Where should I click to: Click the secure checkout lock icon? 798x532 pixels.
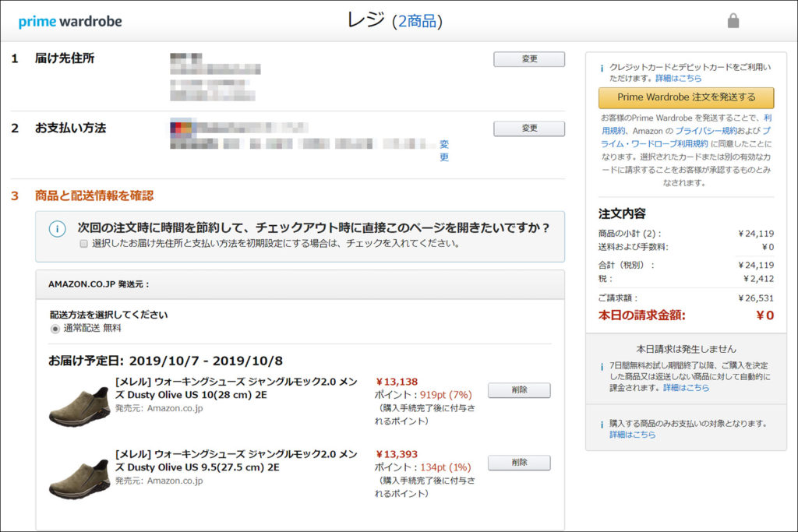[x=733, y=21]
